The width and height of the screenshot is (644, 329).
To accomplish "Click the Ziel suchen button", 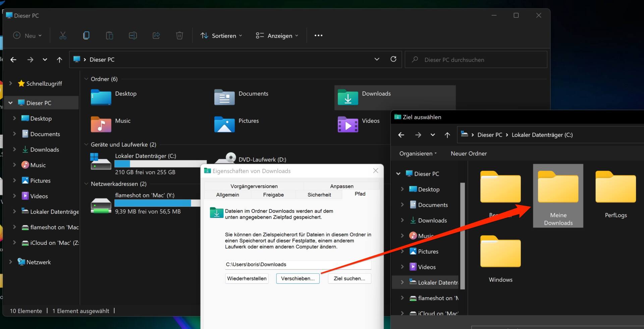I will click(349, 278).
